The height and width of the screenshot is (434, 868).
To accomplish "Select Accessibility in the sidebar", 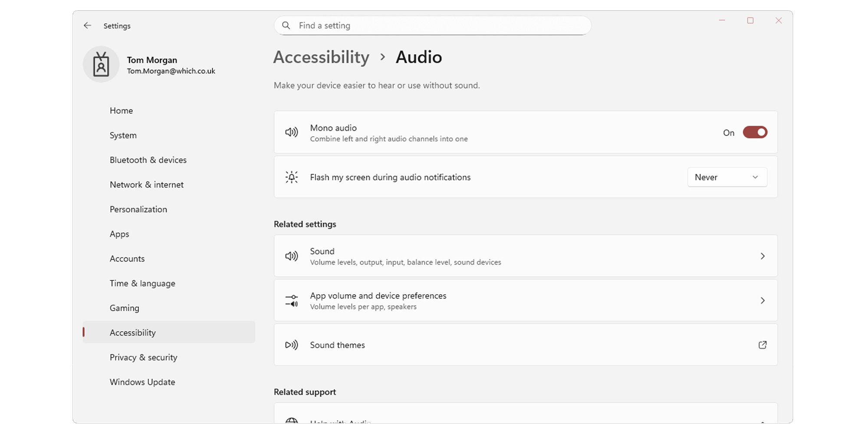I will pyautogui.click(x=133, y=332).
